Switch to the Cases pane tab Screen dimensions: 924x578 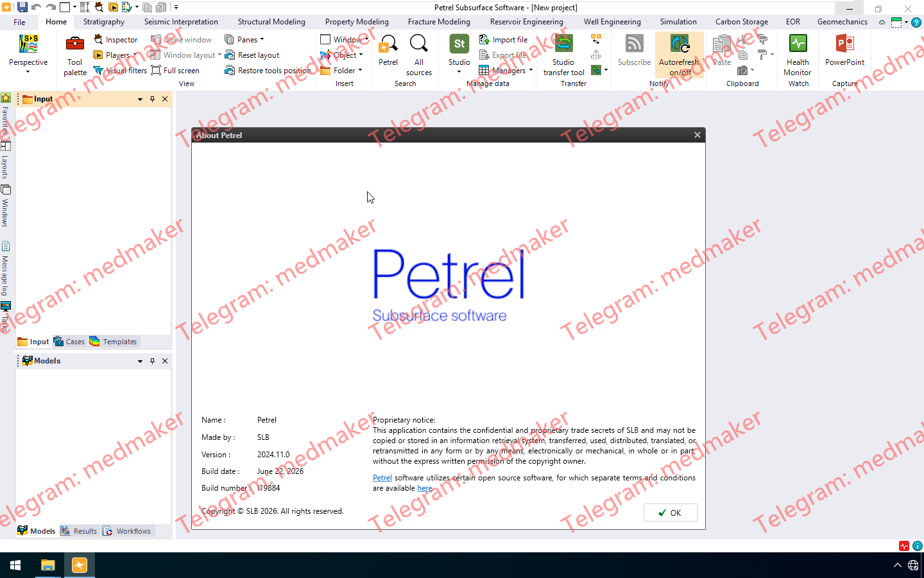click(x=69, y=342)
